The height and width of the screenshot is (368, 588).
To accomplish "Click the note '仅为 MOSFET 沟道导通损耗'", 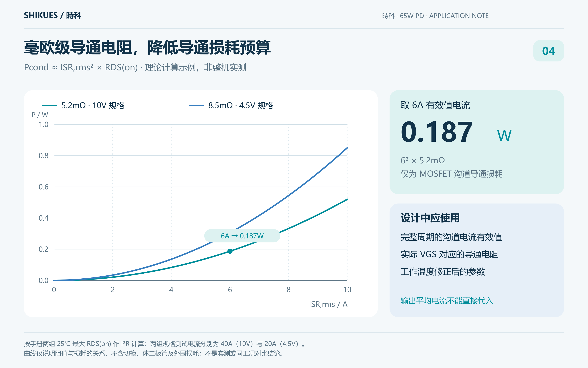I will [451, 174].
